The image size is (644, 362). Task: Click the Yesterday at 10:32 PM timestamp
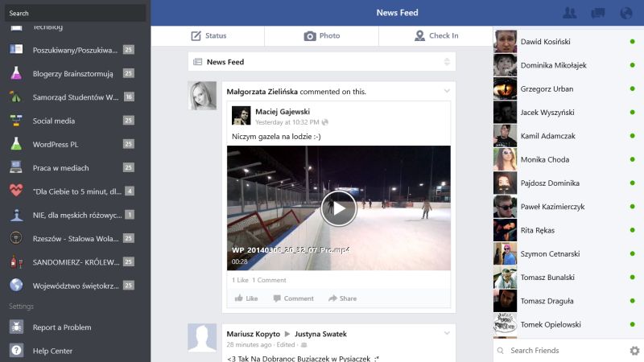click(287, 122)
